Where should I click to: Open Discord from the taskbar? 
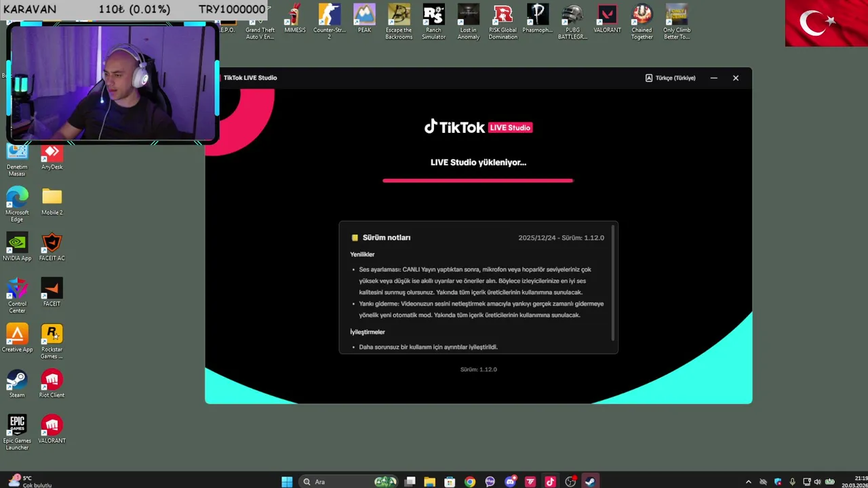pyautogui.click(x=510, y=482)
